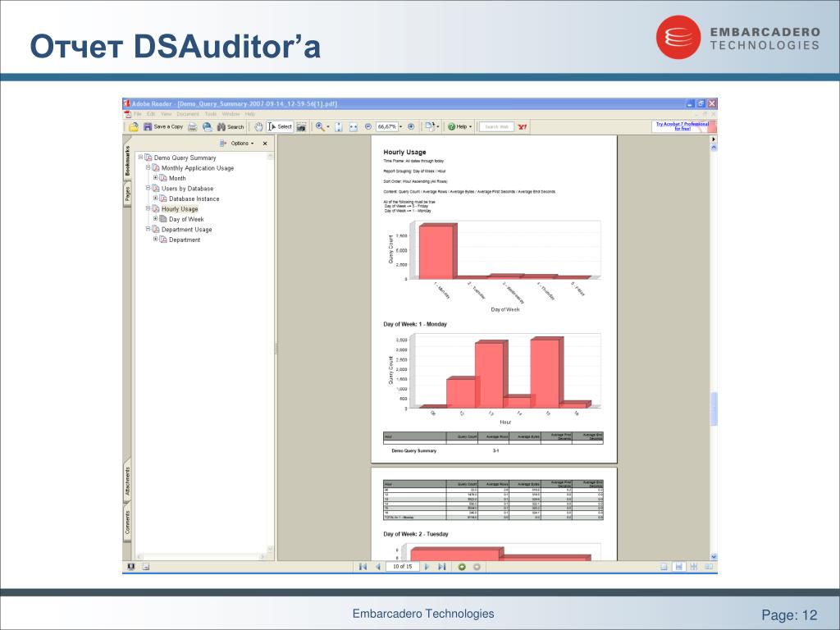Click the Print icon in toolbar

click(192, 127)
